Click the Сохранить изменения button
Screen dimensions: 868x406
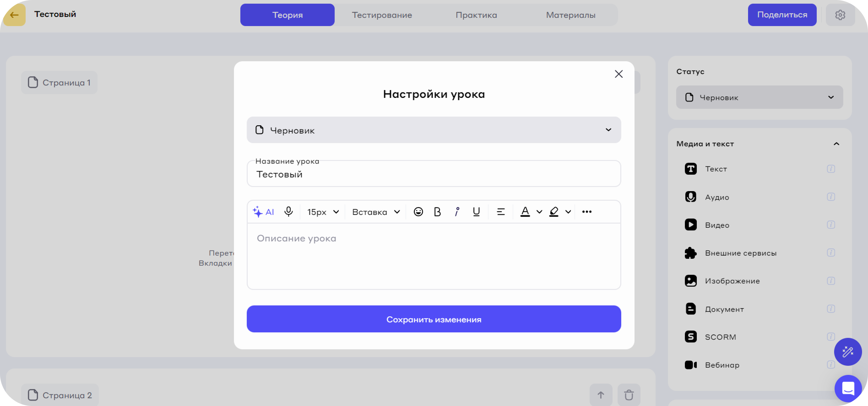pyautogui.click(x=434, y=319)
